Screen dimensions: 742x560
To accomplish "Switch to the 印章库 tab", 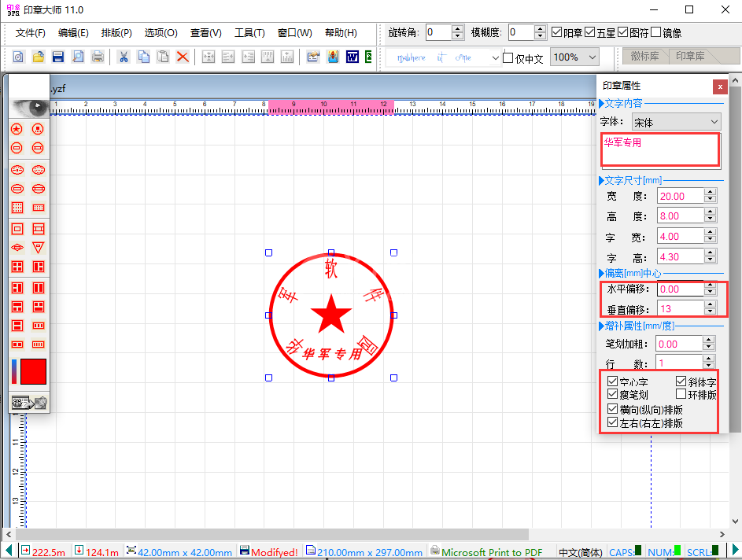I will coord(690,56).
